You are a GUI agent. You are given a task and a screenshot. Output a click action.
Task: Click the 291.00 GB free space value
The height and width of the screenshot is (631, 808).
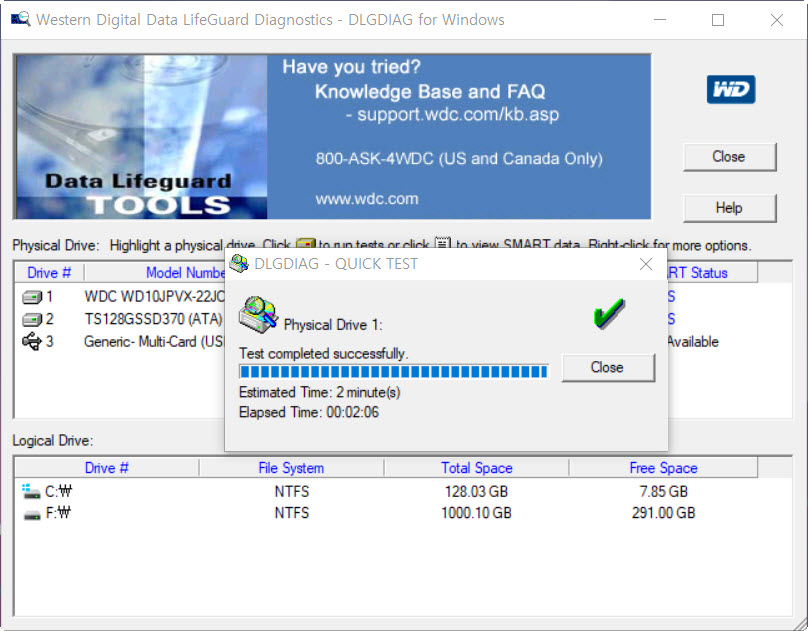click(x=663, y=513)
